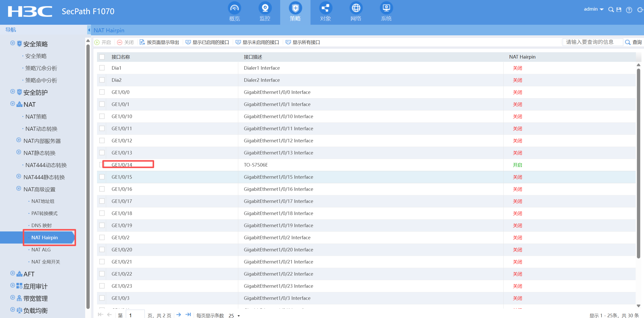Select NAT ALG in the sidebar
This screenshot has width=644, height=318.
click(x=41, y=250)
